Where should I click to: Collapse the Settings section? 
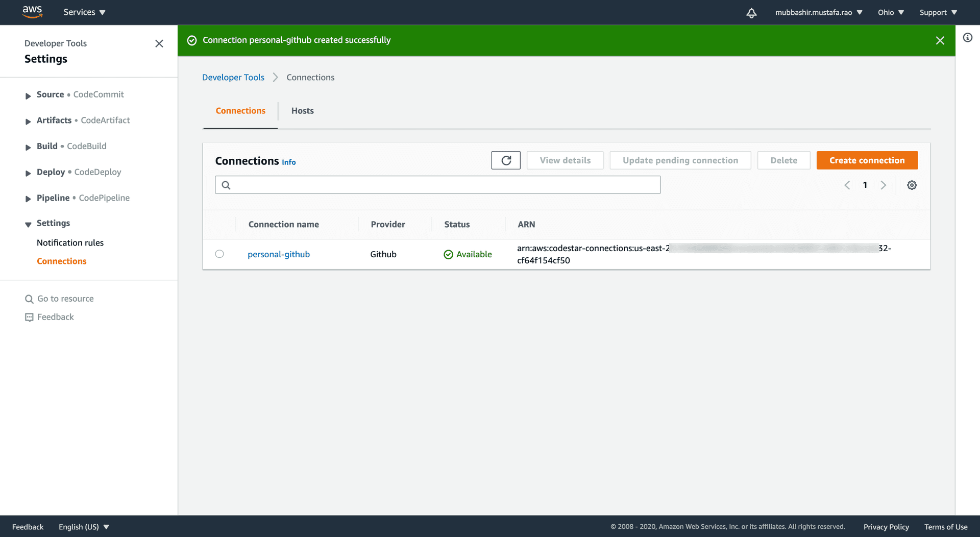pyautogui.click(x=28, y=224)
